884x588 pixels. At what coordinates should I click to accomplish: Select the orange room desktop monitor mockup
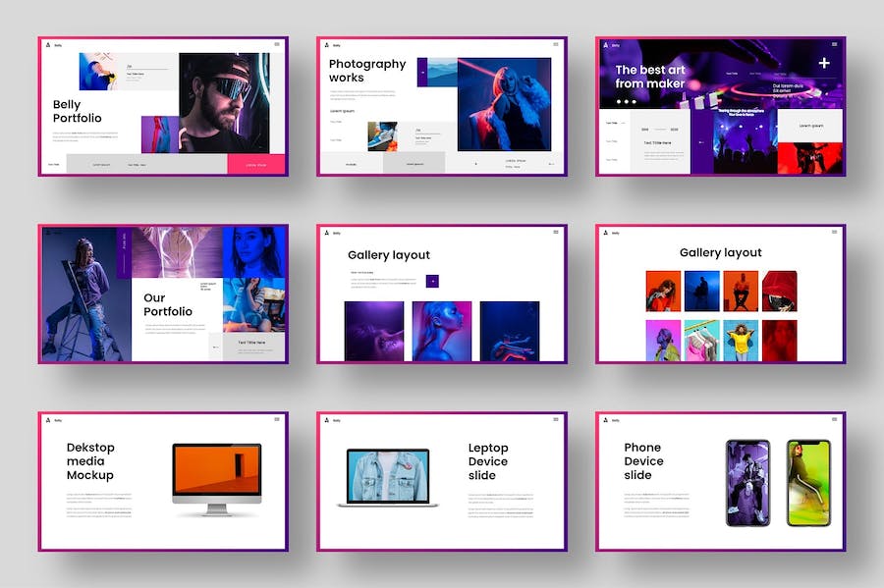(216, 478)
